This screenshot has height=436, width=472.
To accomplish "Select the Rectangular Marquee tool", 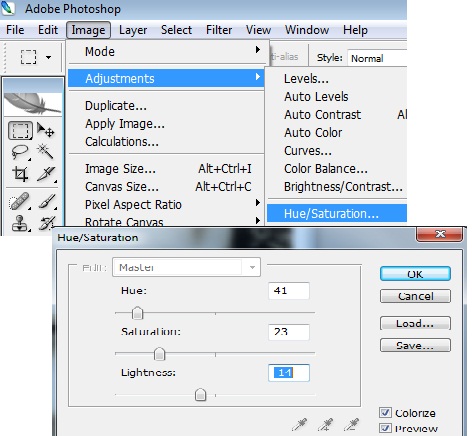I will [20, 130].
